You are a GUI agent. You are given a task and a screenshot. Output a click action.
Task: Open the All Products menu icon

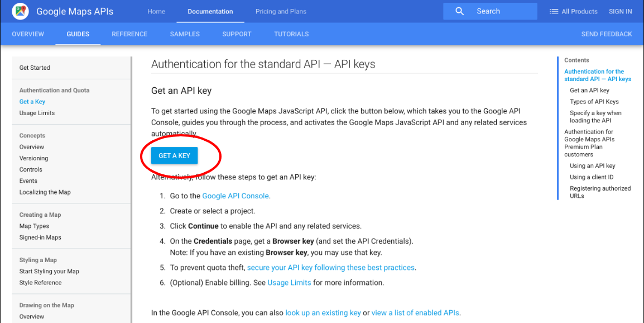pos(554,11)
